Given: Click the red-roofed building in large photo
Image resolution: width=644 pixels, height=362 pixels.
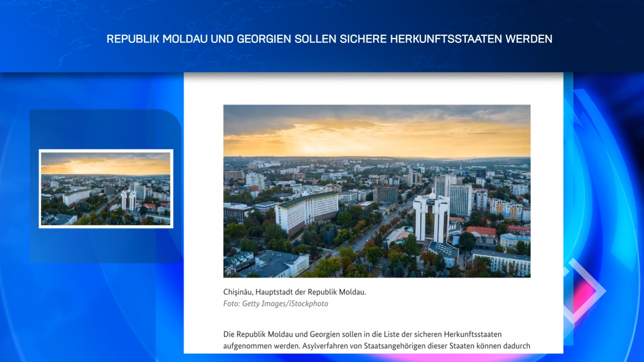Looking at the screenshot, I should (x=481, y=232).
